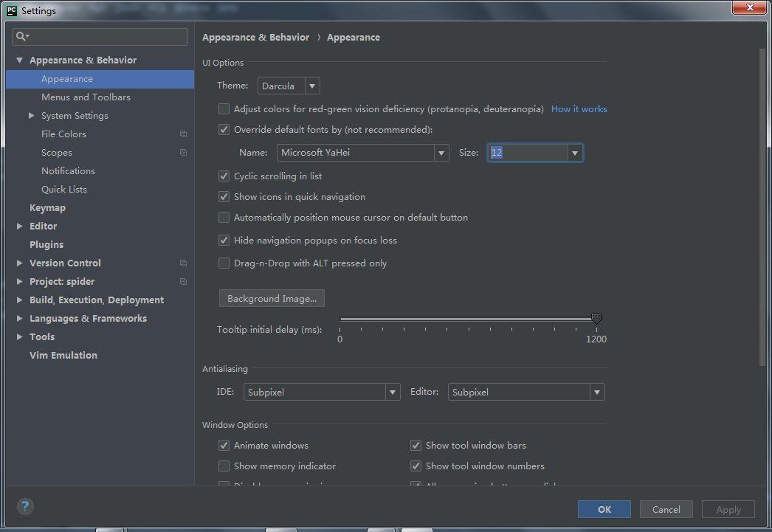Click the copy icon beside Version Control
The width and height of the screenshot is (772, 532).
[x=183, y=263]
